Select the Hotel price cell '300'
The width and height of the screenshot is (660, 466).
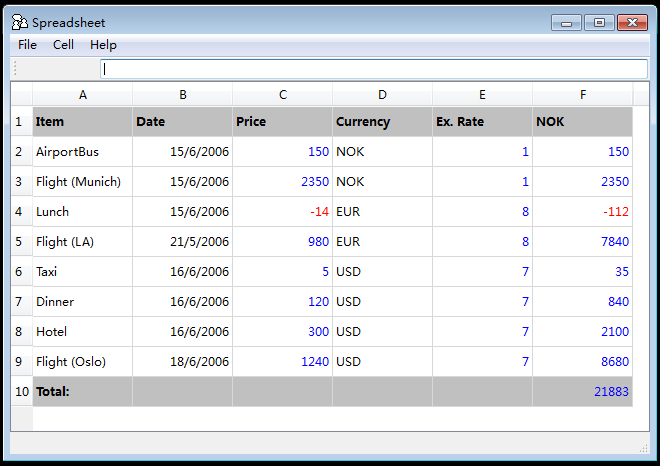point(282,332)
